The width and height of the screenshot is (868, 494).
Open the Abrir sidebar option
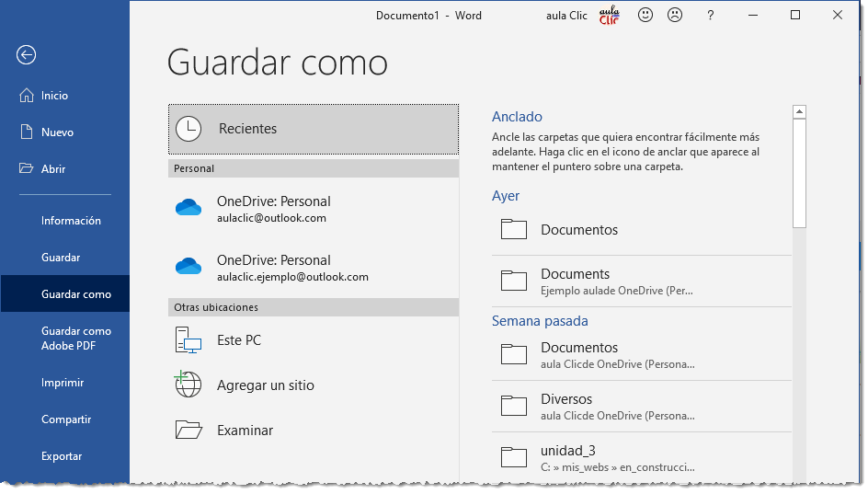coord(53,169)
